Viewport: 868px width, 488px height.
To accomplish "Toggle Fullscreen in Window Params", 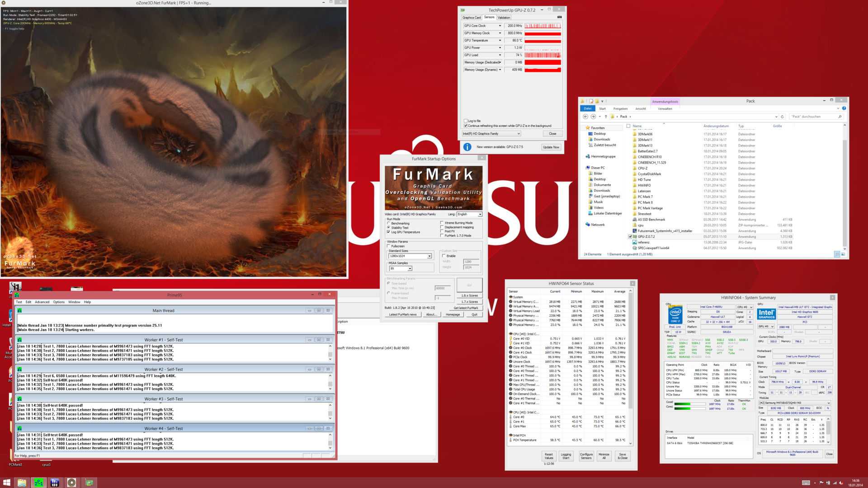I will click(x=388, y=246).
